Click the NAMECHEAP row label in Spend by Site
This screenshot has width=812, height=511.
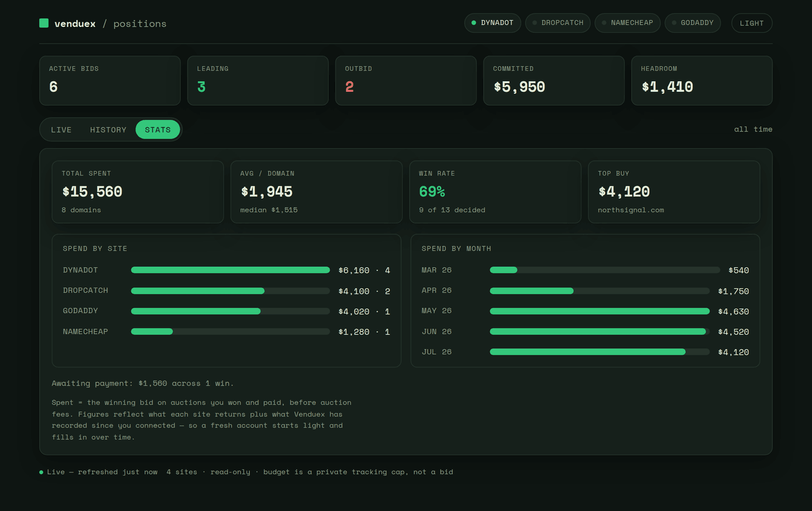pos(86,331)
